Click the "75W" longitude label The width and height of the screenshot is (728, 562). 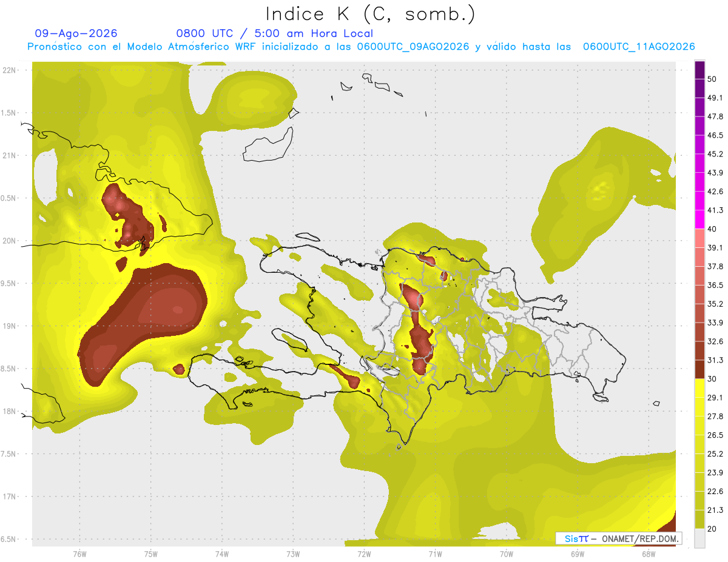pyautogui.click(x=151, y=554)
